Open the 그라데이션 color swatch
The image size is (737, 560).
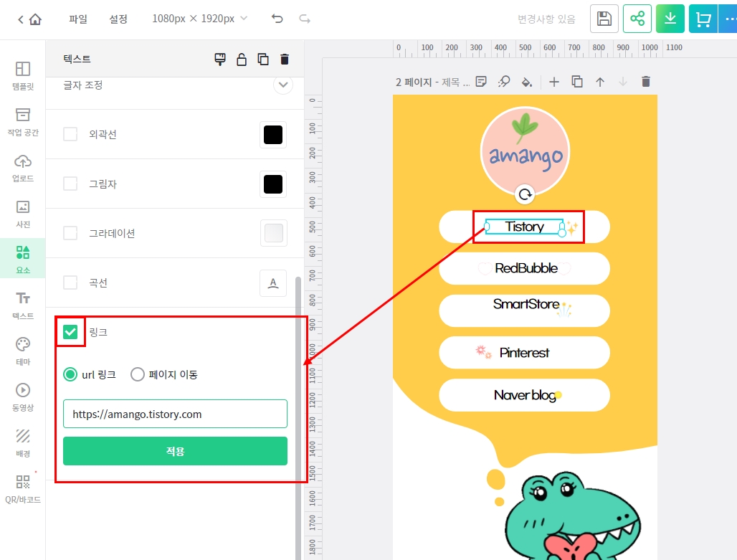click(274, 233)
